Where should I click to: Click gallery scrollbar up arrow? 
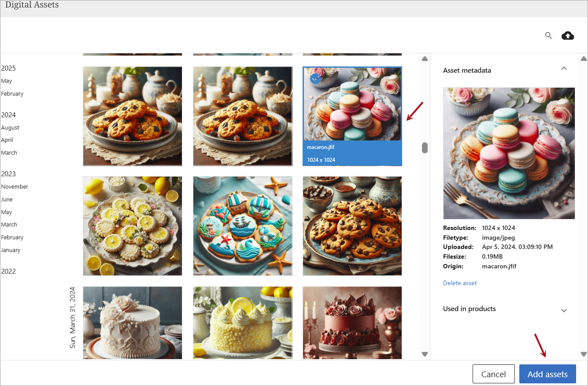pos(425,59)
